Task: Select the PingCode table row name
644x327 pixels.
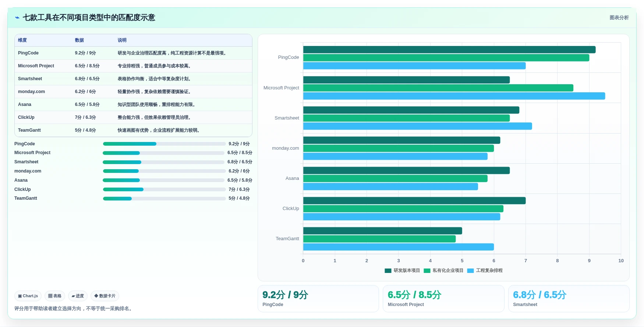Action: pyautogui.click(x=28, y=53)
